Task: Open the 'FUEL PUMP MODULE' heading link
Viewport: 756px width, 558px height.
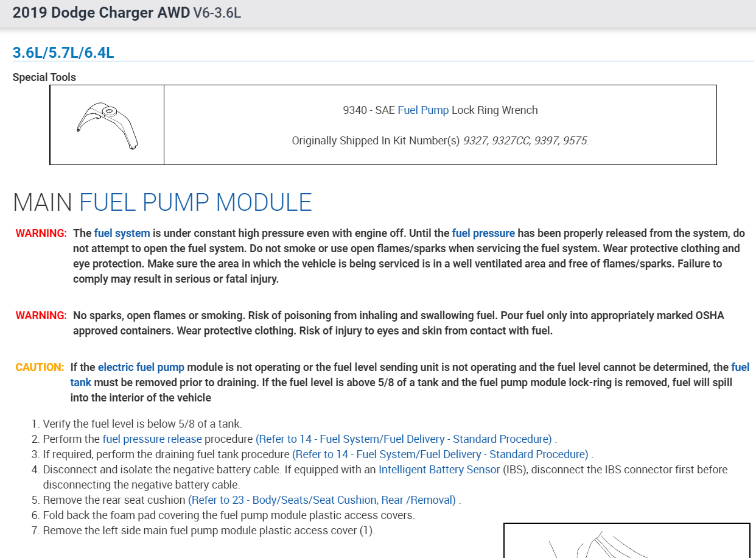Action: click(195, 202)
